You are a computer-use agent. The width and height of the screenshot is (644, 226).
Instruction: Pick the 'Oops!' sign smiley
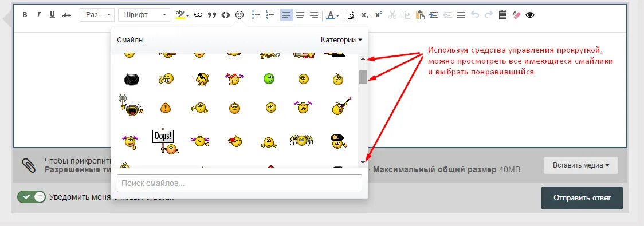(x=166, y=141)
